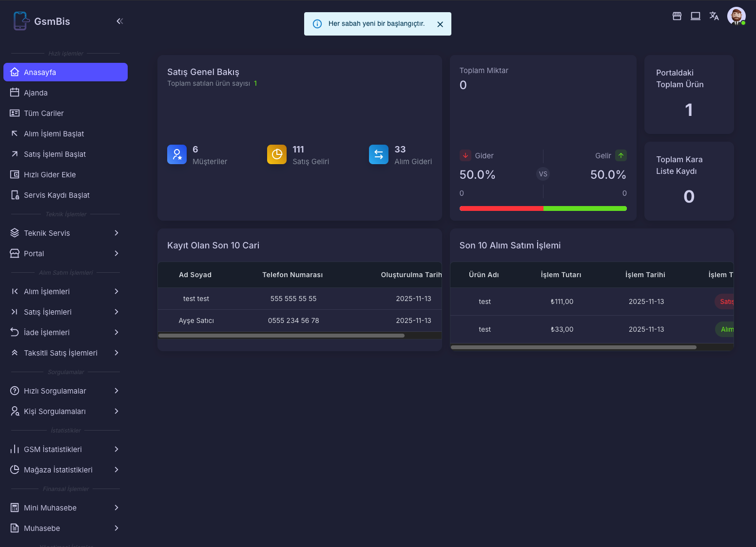756x547 pixels.
Task: Click Satış İşlemi Başlat
Action: click(55, 154)
